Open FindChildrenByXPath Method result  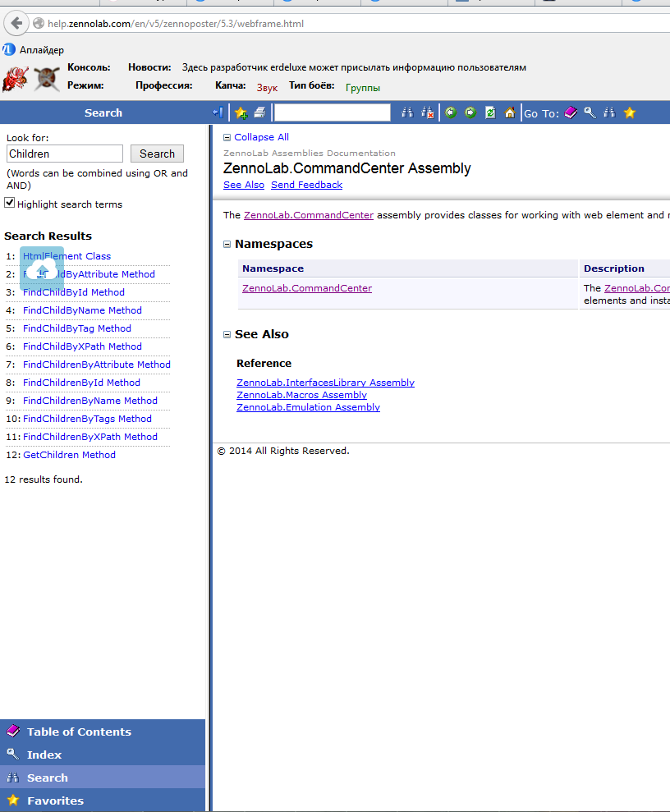[90, 437]
